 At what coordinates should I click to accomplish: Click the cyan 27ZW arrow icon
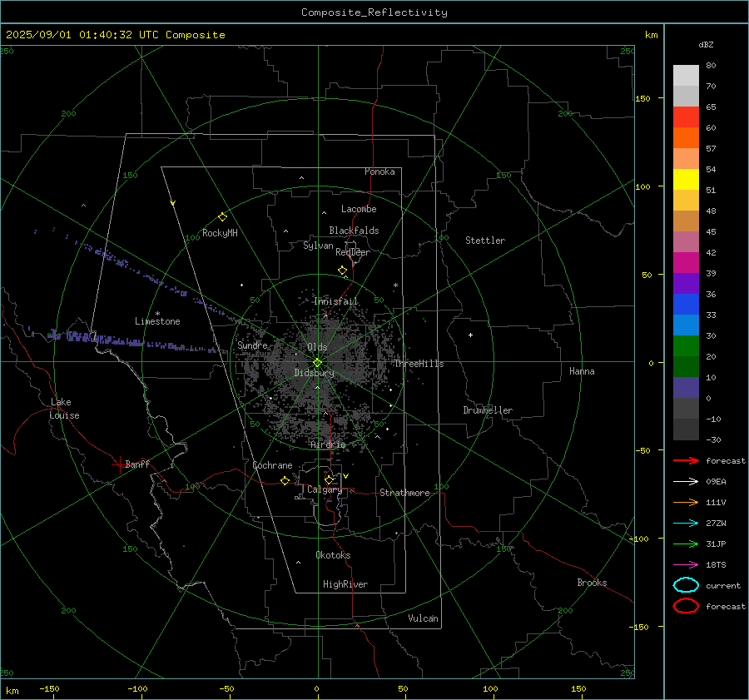point(686,524)
